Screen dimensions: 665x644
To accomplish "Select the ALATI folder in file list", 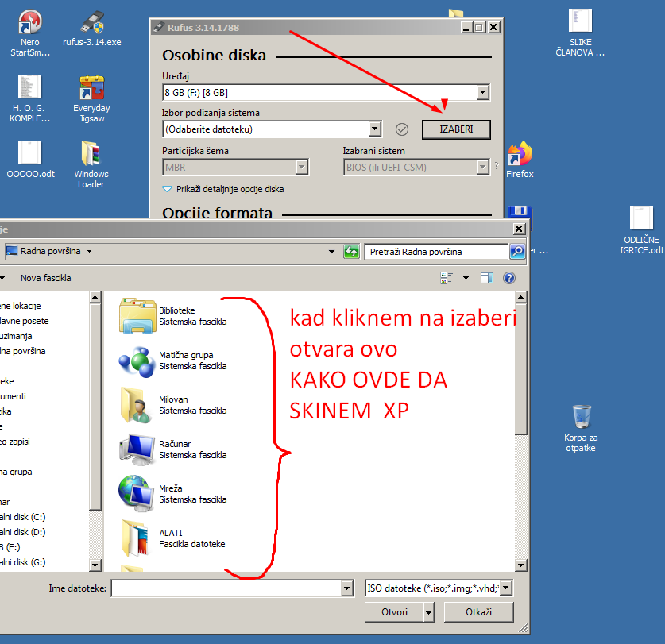I will click(174, 538).
